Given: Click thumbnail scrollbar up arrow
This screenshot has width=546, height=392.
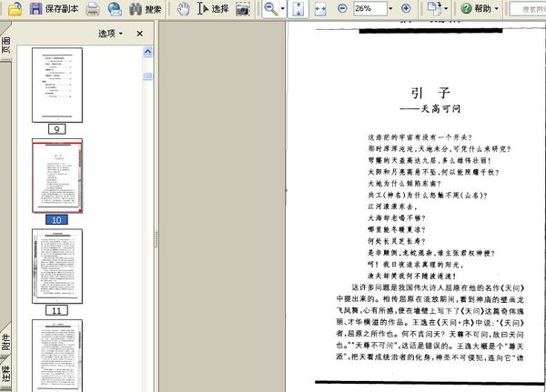Looking at the screenshot, I should click(147, 52).
